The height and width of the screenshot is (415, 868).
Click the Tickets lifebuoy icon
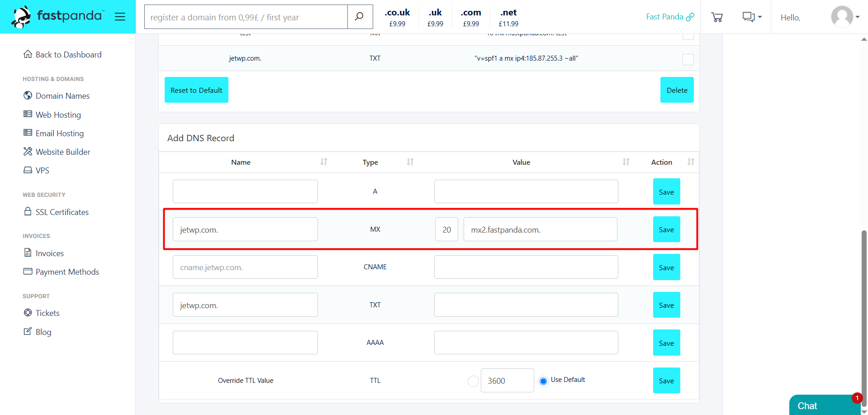point(28,312)
